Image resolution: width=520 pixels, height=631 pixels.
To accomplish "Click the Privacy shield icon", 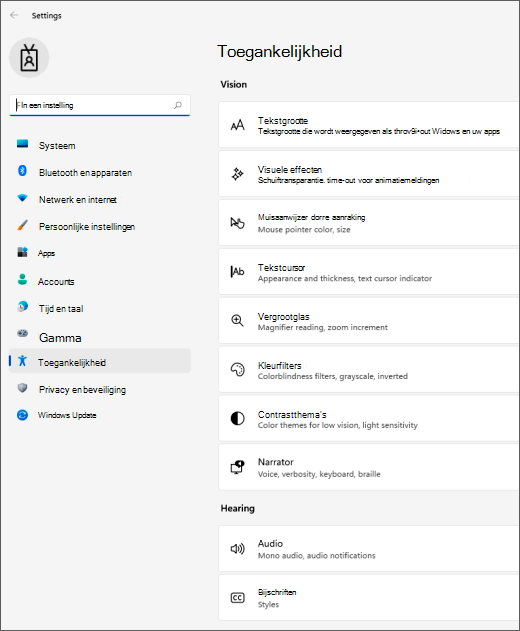I will [23, 388].
